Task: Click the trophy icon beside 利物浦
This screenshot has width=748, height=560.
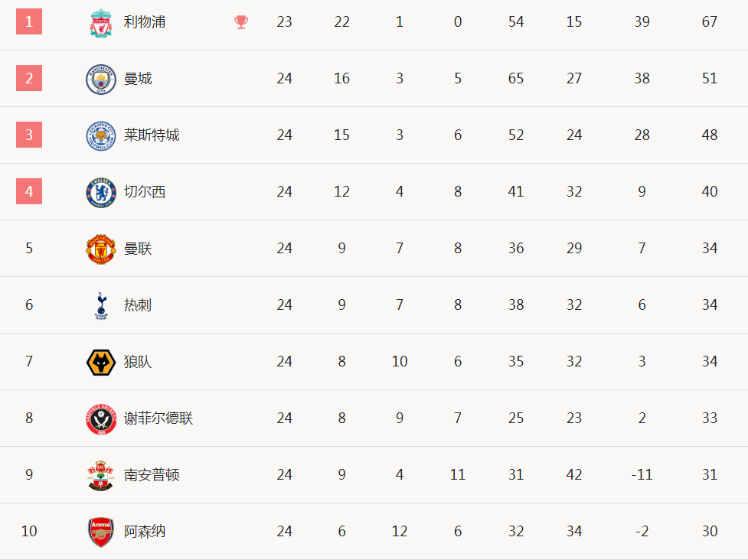Action: pyautogui.click(x=241, y=22)
